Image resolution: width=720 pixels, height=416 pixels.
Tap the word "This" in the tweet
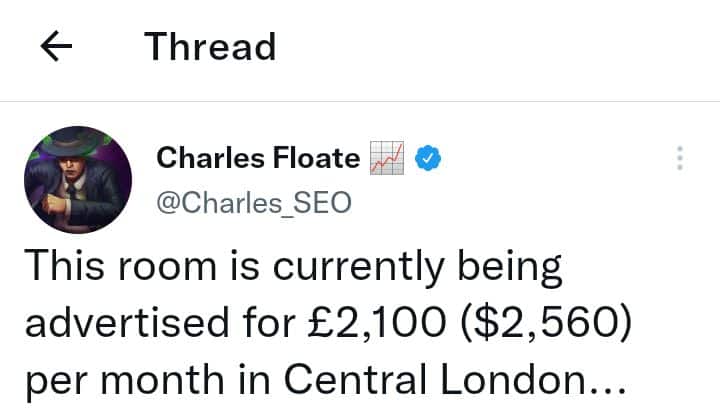[x=63, y=268]
